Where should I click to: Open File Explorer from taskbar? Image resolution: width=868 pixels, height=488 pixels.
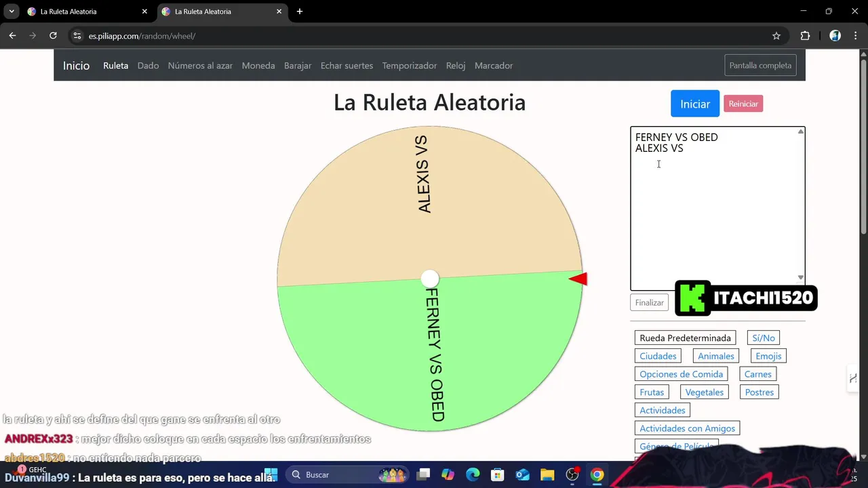[547, 474]
